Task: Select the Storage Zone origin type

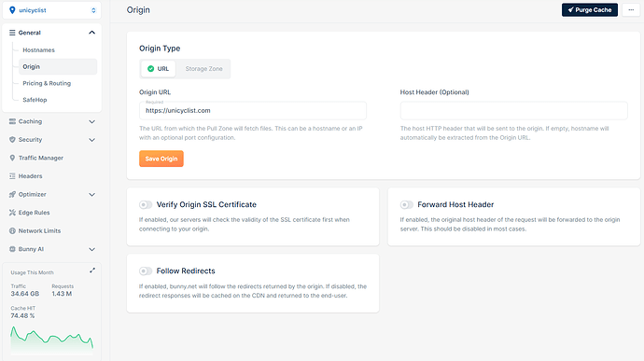Action: click(203, 69)
